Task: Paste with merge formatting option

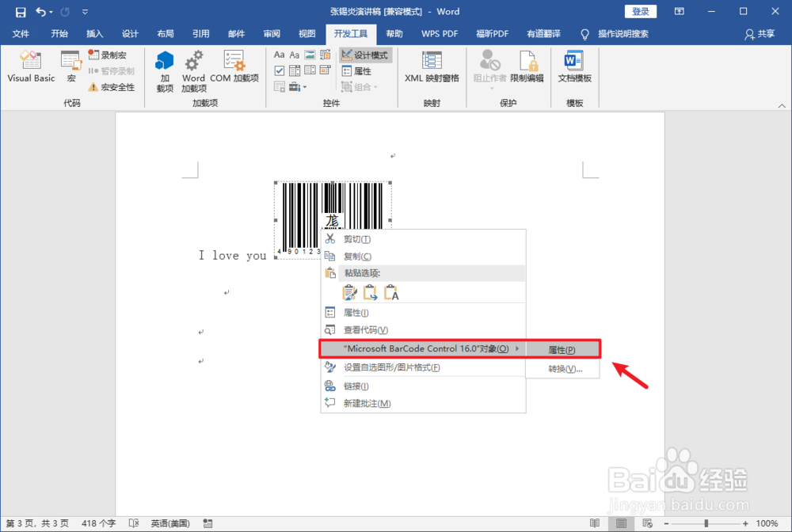Action: click(370, 292)
